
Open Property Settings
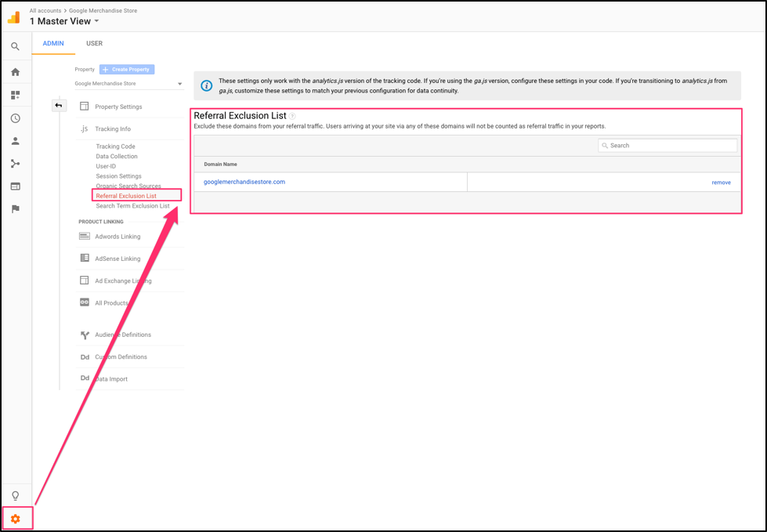(118, 107)
